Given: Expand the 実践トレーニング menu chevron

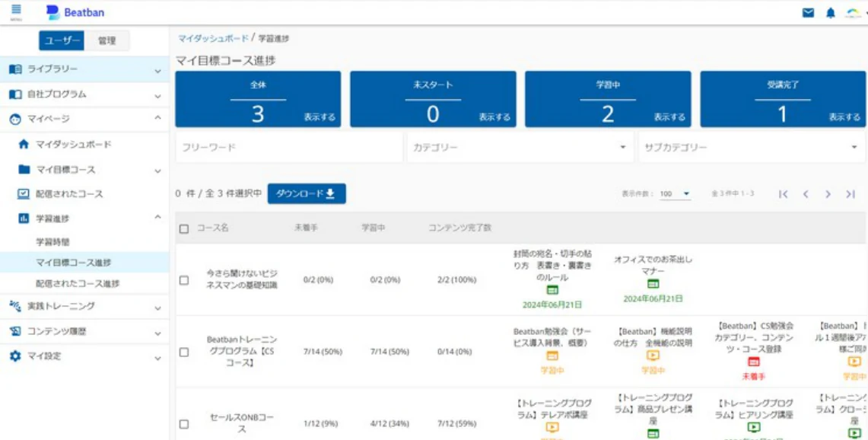Looking at the screenshot, I should 157,308.
